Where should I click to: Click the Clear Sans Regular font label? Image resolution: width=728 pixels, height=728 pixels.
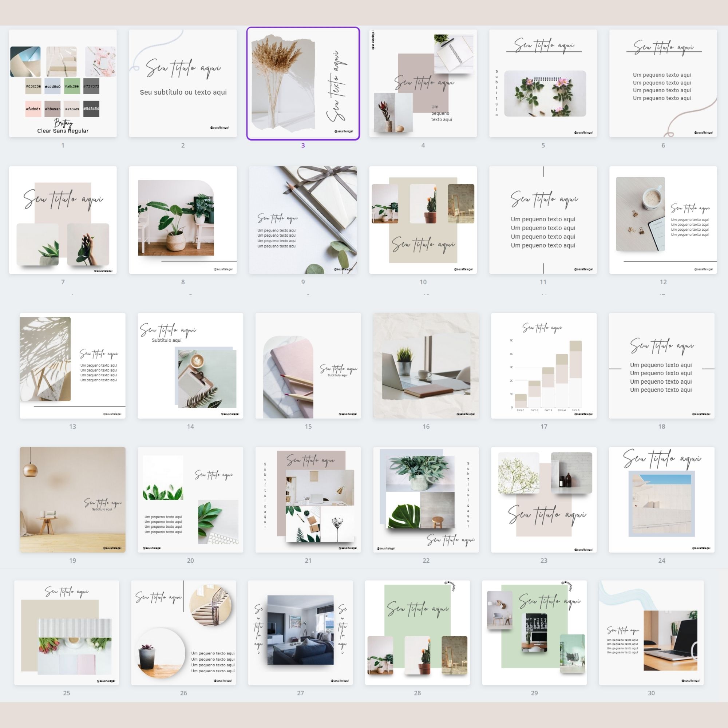63,131
